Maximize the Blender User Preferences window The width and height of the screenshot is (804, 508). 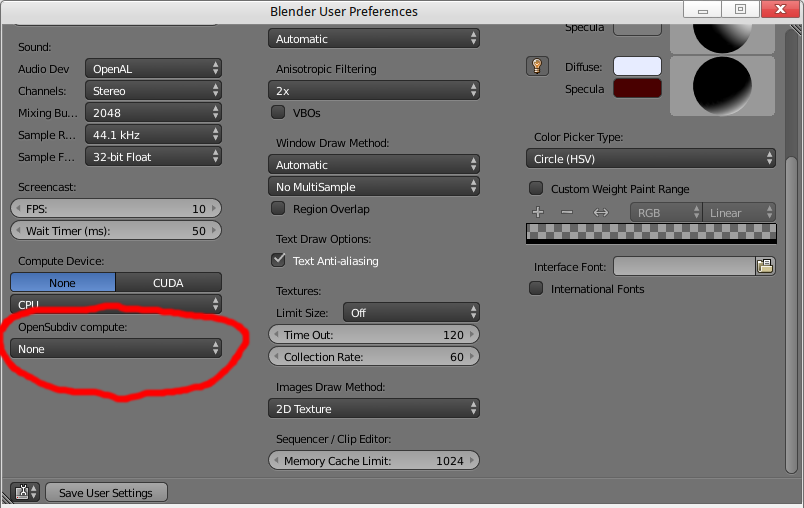(x=740, y=9)
